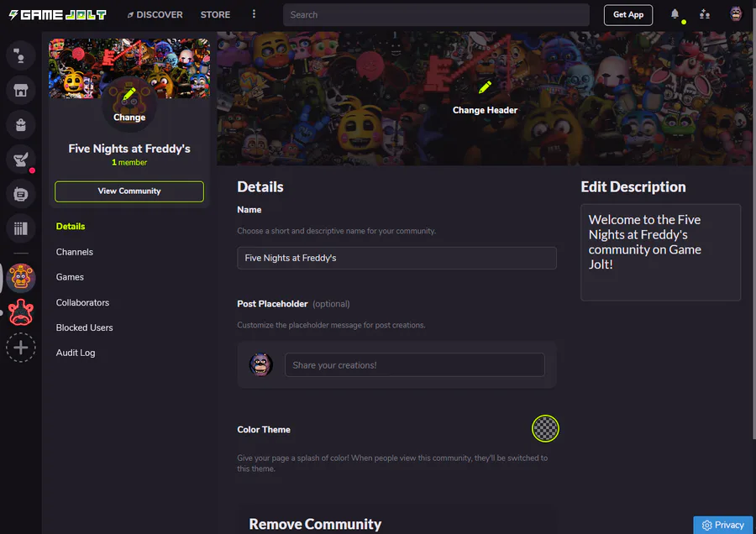Viewport: 756px width, 534px height.
Task: Open the sticker chat-bubble sidebar icon
Action: [x=21, y=194]
